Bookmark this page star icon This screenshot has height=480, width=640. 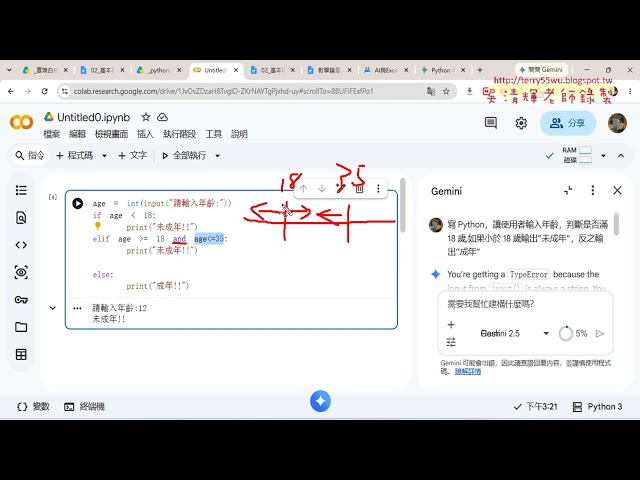(446, 91)
